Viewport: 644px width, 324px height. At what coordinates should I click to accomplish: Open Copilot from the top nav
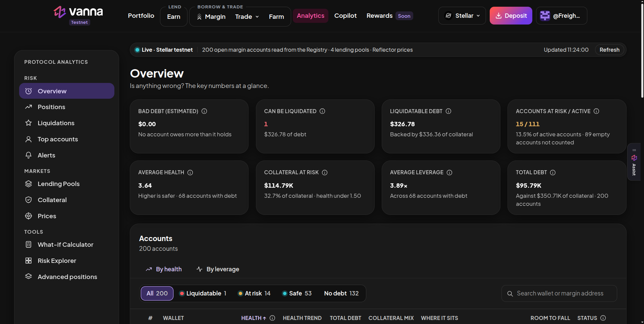(345, 16)
